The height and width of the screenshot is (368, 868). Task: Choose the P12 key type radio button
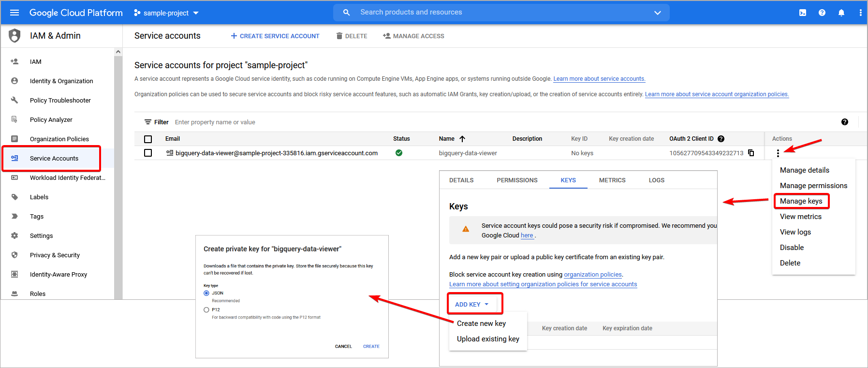[206, 309]
